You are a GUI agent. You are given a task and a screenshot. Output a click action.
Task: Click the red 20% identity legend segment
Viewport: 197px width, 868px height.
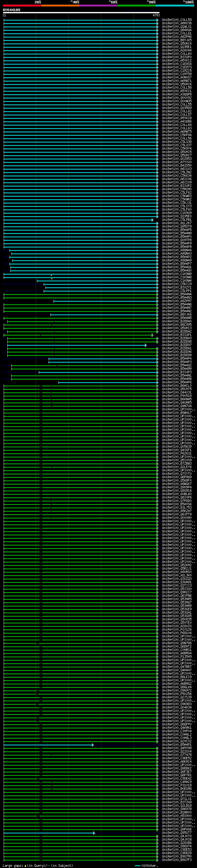tap(22, 6)
